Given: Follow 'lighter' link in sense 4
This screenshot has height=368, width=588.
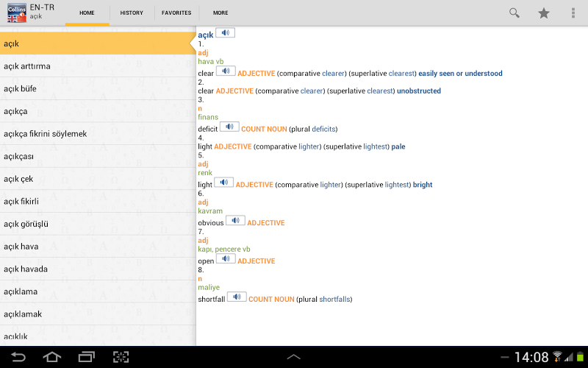Looking at the screenshot, I should coord(309,146).
